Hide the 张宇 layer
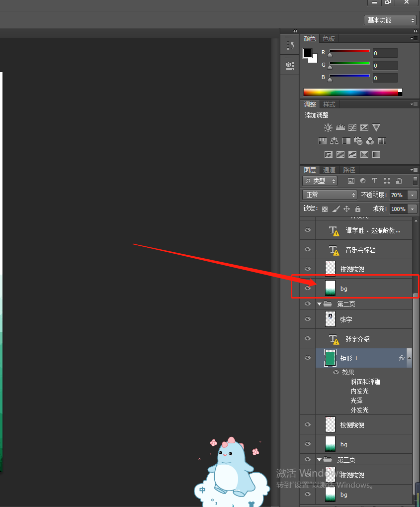 pyautogui.click(x=308, y=319)
